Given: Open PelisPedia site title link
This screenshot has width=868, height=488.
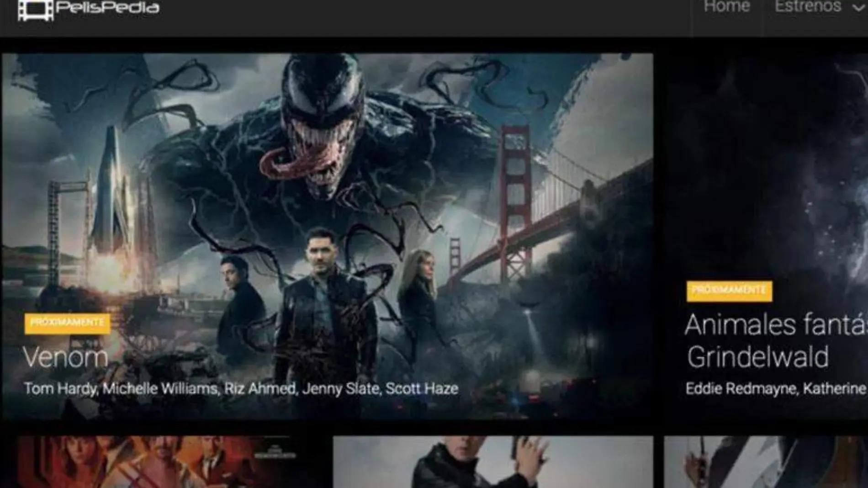Looking at the screenshot, I should (107, 7).
